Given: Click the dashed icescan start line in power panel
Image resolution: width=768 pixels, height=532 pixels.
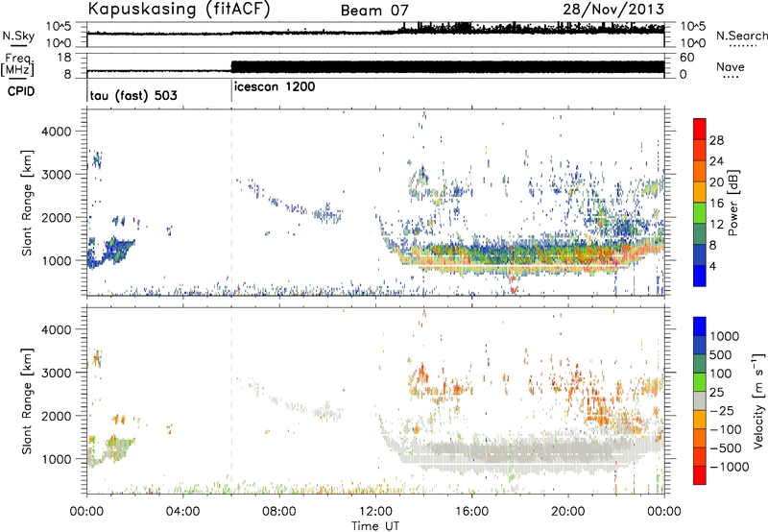Looking at the screenshot, I should tap(231, 203).
